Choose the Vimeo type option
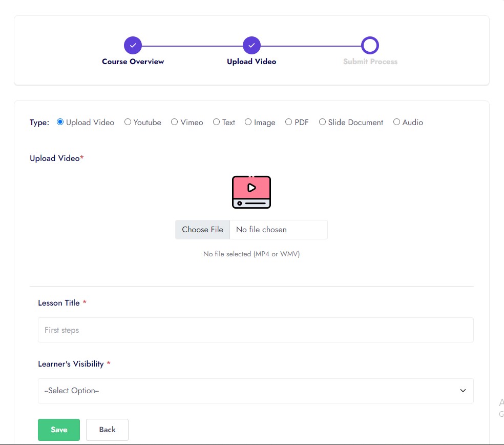 click(x=175, y=122)
